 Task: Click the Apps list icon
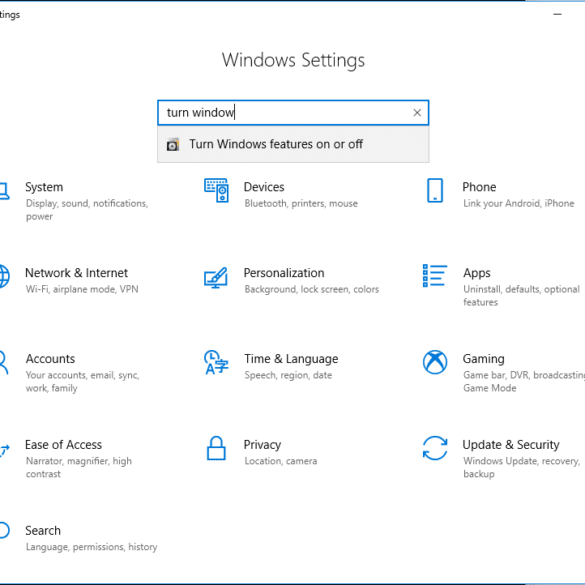click(x=435, y=276)
